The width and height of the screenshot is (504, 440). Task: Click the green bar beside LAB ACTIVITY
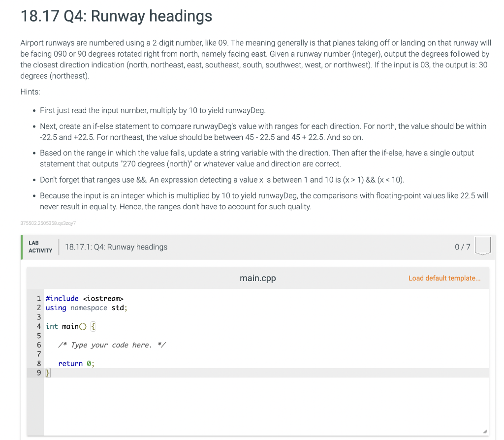pos(21,246)
